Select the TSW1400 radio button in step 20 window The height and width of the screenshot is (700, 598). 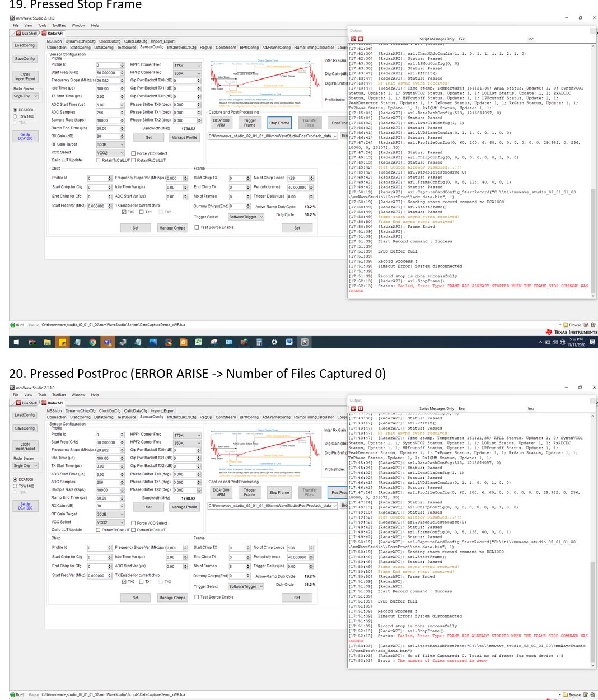(15, 486)
